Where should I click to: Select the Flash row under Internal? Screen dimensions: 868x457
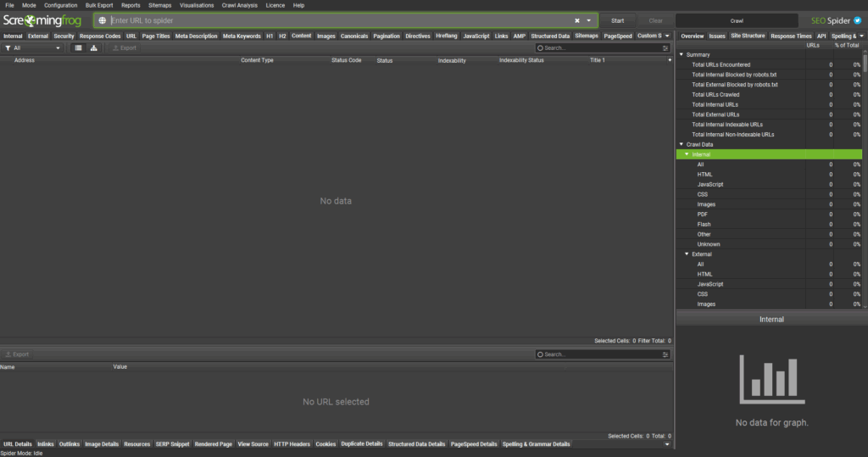769,225
